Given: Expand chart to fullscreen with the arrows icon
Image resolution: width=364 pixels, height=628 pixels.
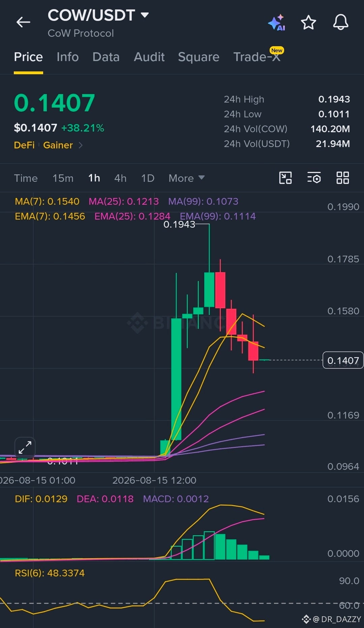Looking at the screenshot, I should coord(25,447).
